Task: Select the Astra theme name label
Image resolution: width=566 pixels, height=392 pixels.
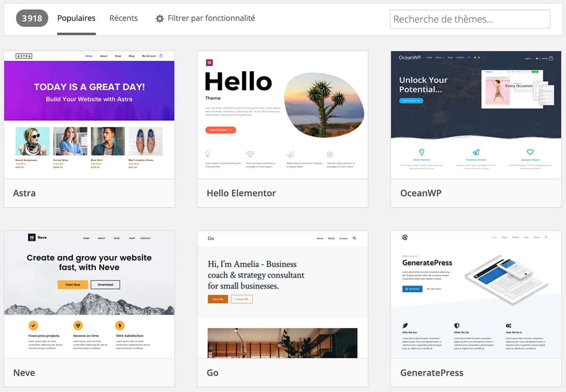Action: (25, 193)
